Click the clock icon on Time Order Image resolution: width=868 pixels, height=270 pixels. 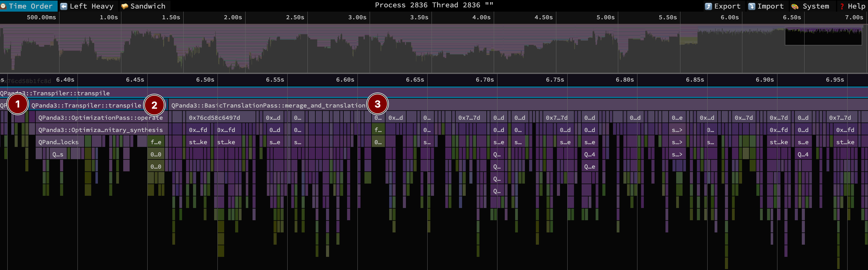3,6
